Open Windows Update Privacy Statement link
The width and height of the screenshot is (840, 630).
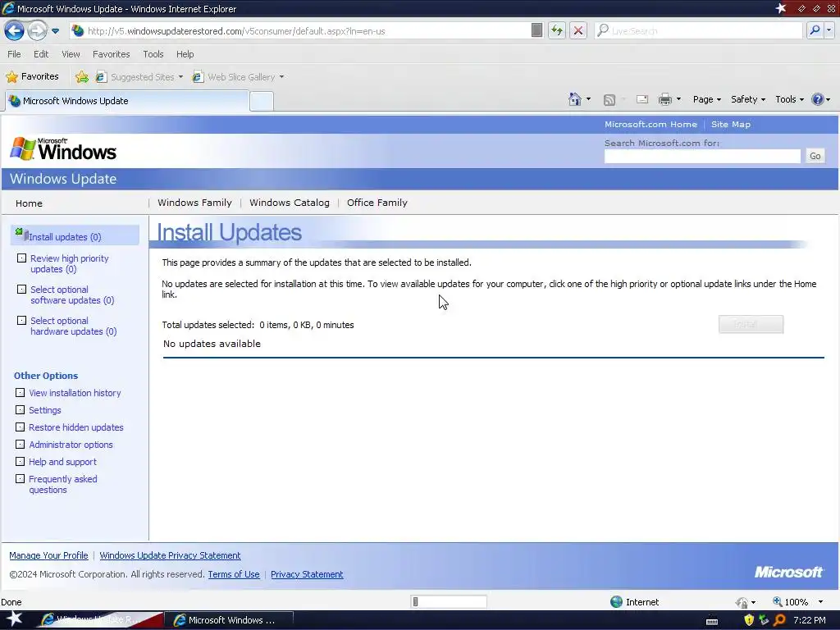[x=170, y=555]
